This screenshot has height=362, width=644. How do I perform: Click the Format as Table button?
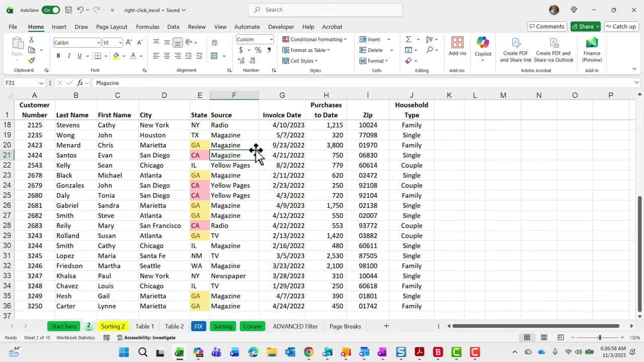[307, 50]
